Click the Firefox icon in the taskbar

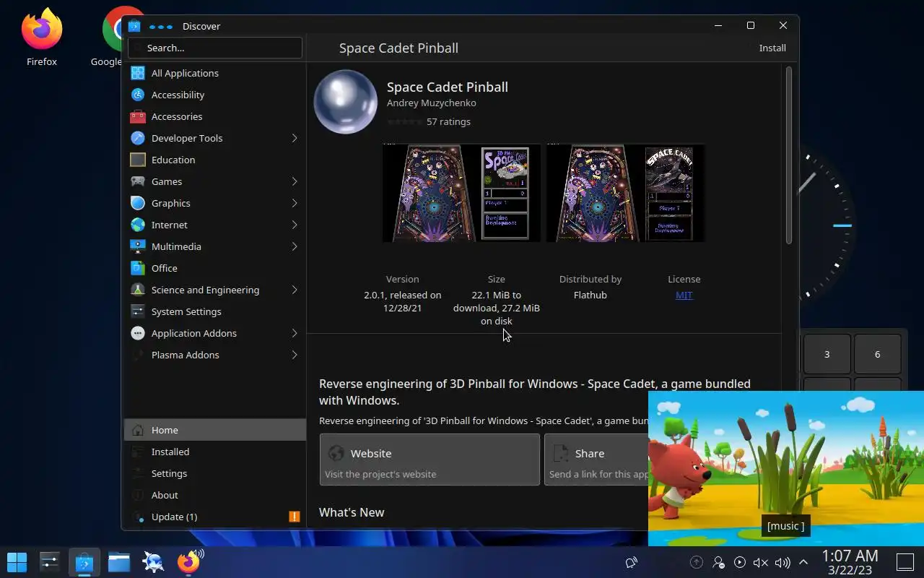[188, 561]
